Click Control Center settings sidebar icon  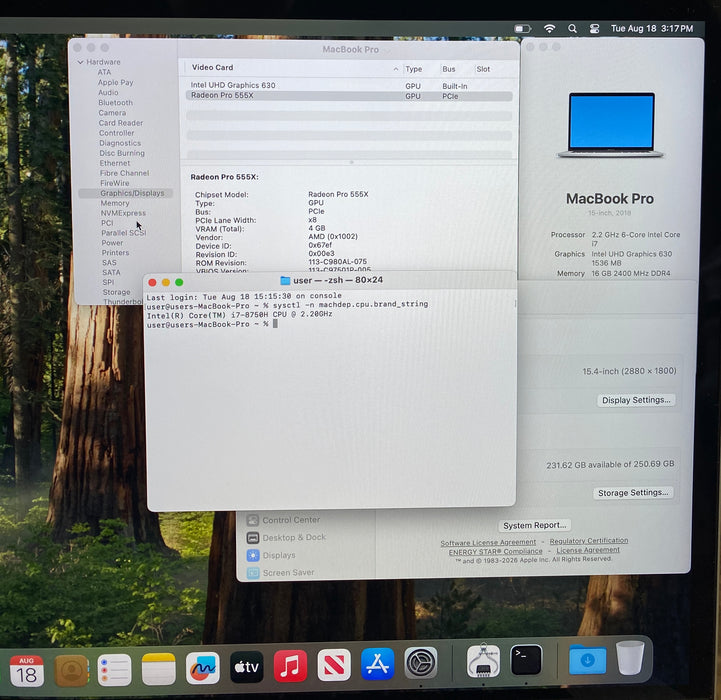(x=252, y=520)
